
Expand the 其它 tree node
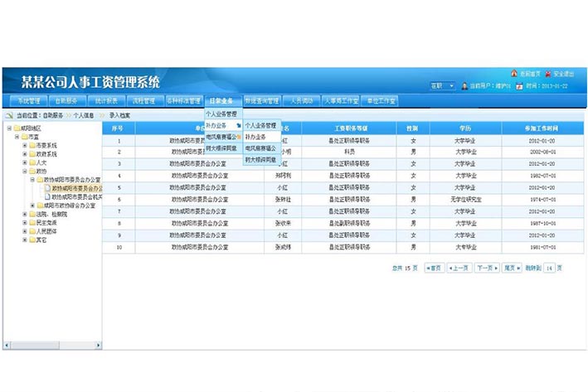[25, 240]
